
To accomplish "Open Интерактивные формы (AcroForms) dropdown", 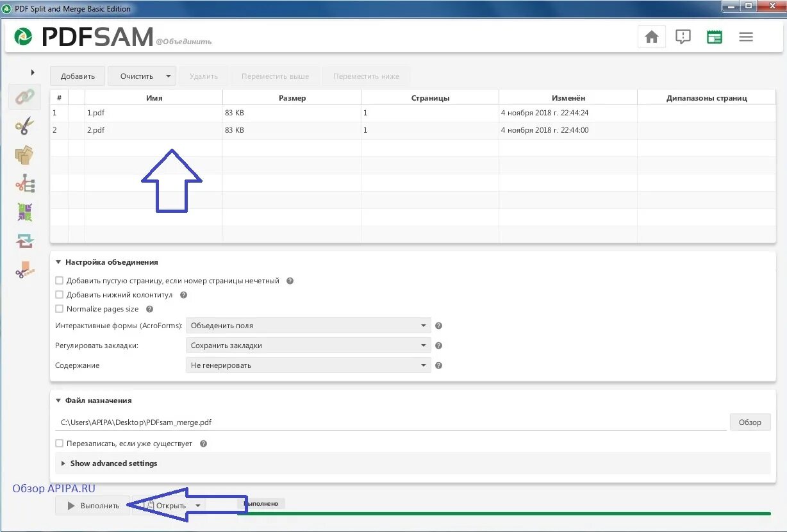I will tap(308, 326).
